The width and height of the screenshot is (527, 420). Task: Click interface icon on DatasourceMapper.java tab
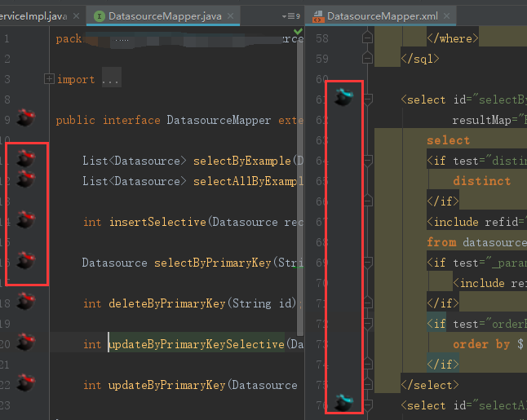(x=100, y=16)
